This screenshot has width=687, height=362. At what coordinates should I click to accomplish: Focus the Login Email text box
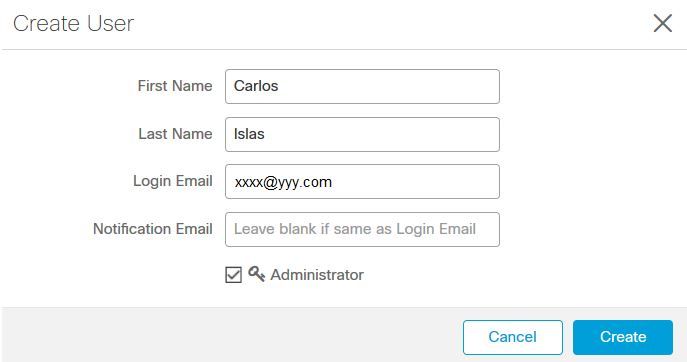pyautogui.click(x=362, y=181)
